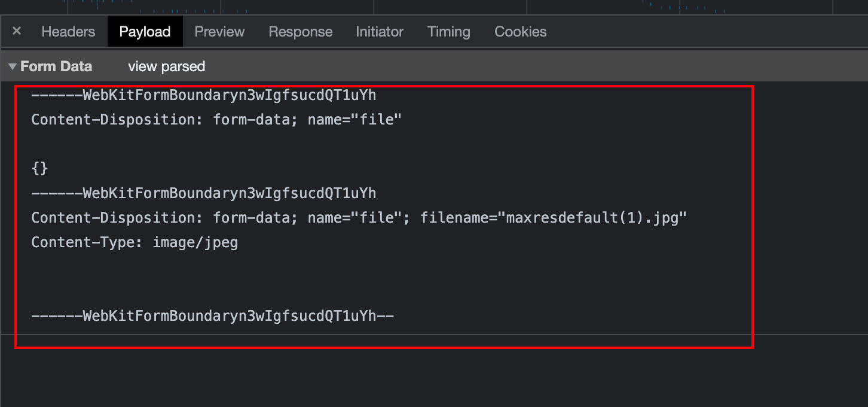Click the Content-Type: image/jpeg line
This screenshot has width=868, height=407.
[x=135, y=242]
